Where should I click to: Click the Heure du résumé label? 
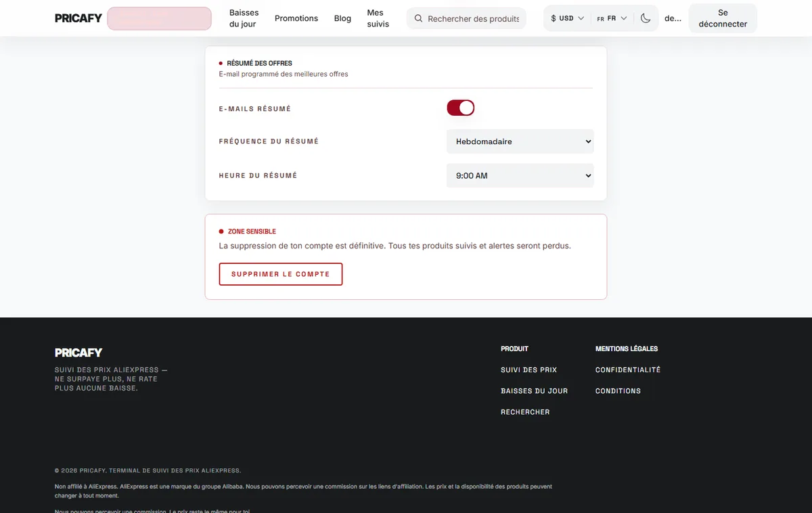click(x=258, y=175)
